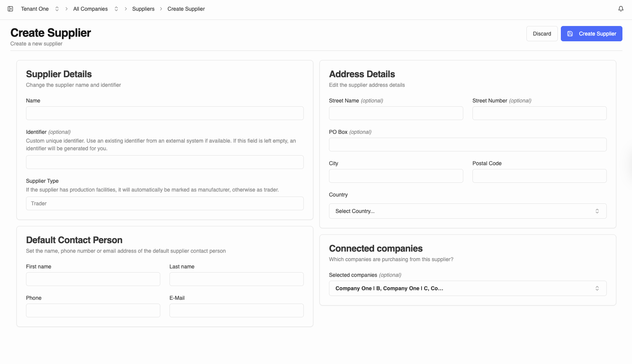Select the Postal Code field
The width and height of the screenshot is (632, 364).
point(539,176)
